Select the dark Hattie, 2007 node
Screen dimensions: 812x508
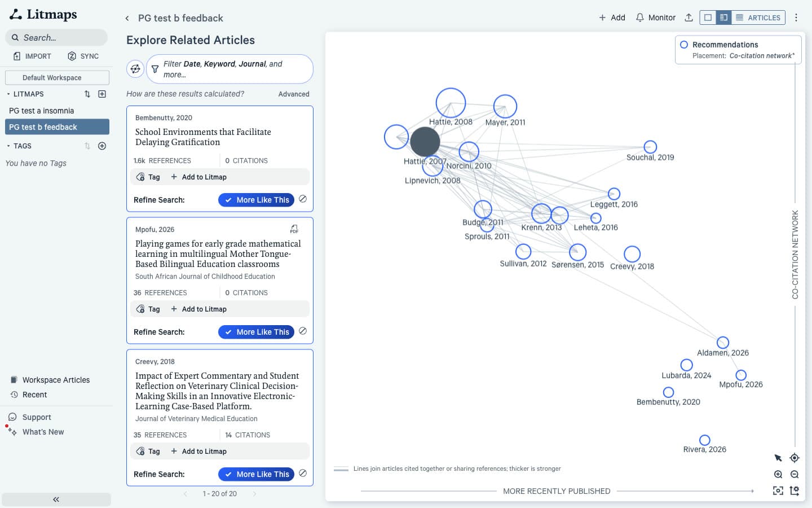[425, 142]
